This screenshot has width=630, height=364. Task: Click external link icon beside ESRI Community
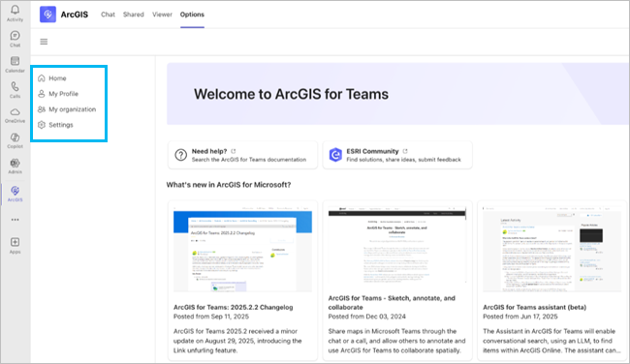[x=405, y=151]
